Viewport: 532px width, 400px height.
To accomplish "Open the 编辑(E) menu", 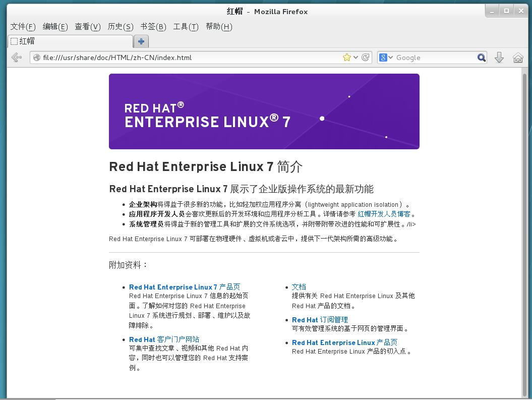I will click(55, 26).
